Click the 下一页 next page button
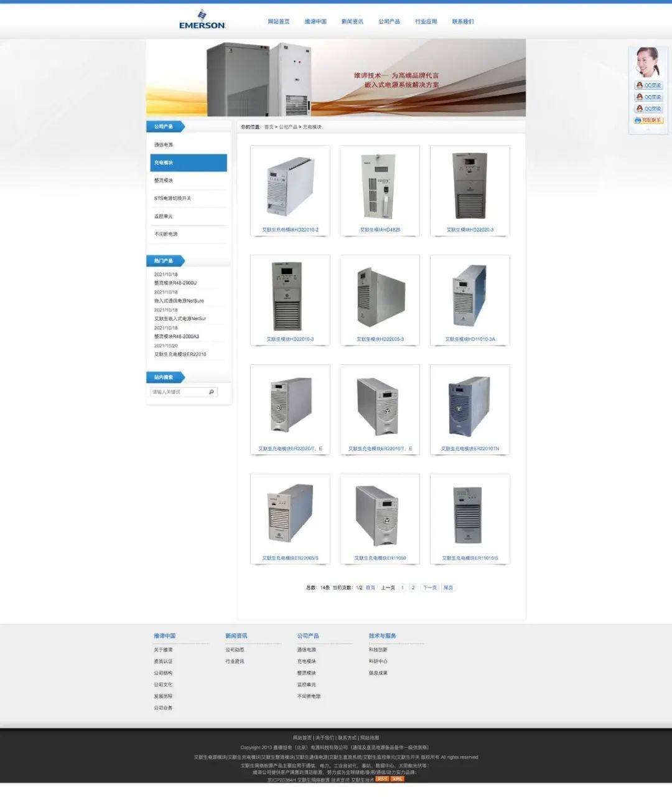672x797 pixels. coord(430,587)
